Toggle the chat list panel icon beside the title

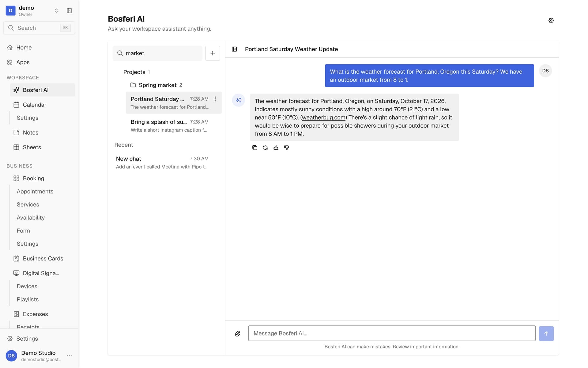pos(234,49)
